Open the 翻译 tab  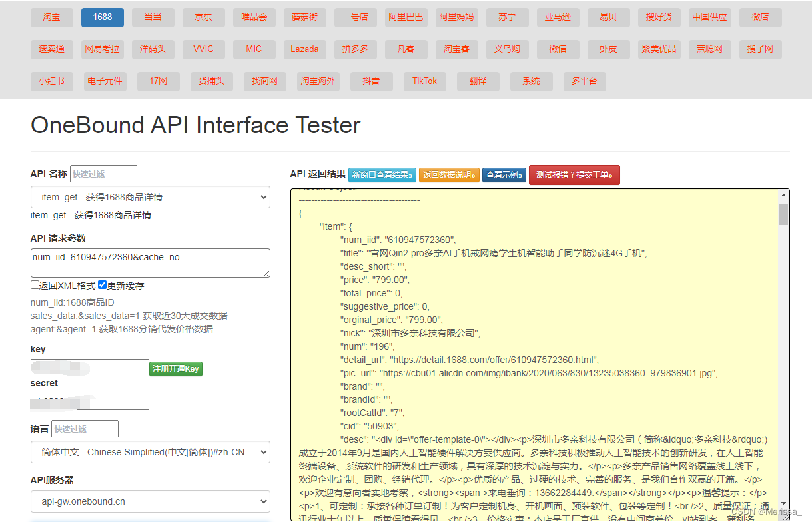tap(478, 81)
